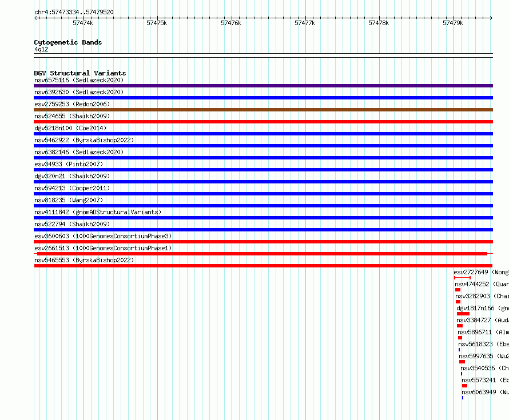Select the nsv5618323 variant label
Image resolution: width=509 pixels, height=420 pixels.
coord(484,344)
